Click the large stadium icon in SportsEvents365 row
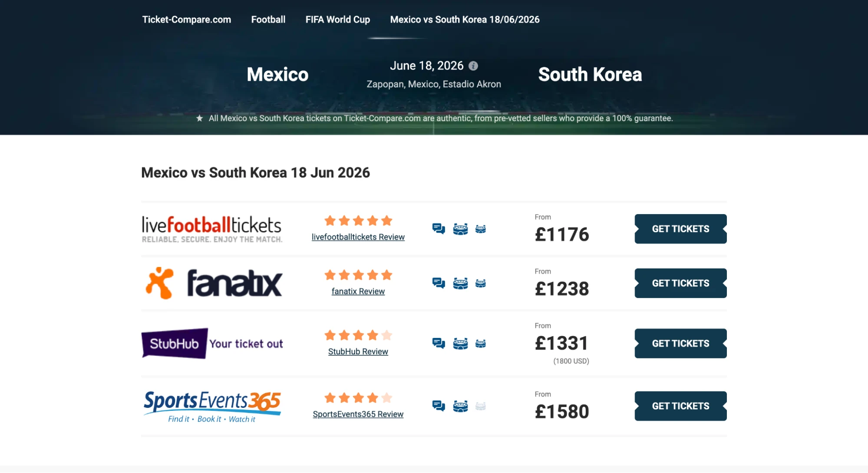This screenshot has width=868, height=473. point(460,406)
